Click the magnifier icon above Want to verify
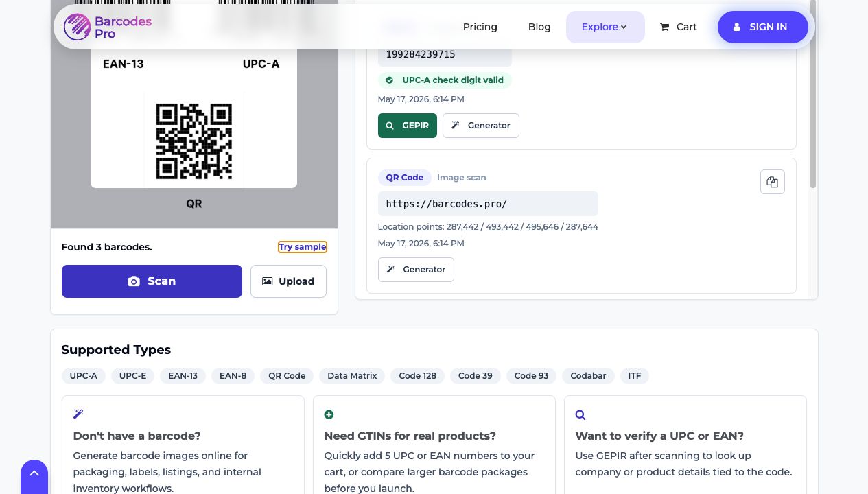Viewport: 868px width, 494px height. tap(580, 414)
